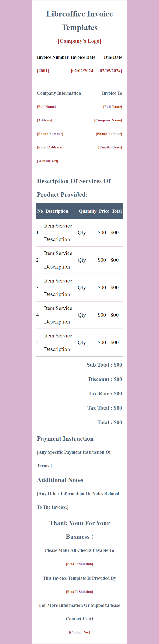Select the [Address] placeholder
This screenshot has width=159, height=644.
point(45,120)
